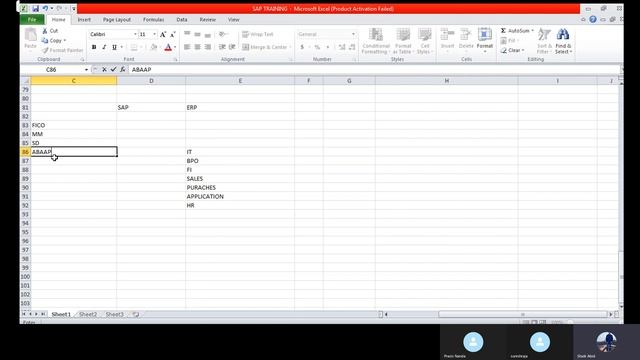Bottom align cell contents
This screenshot has height=360, width=640.
tap(208, 34)
